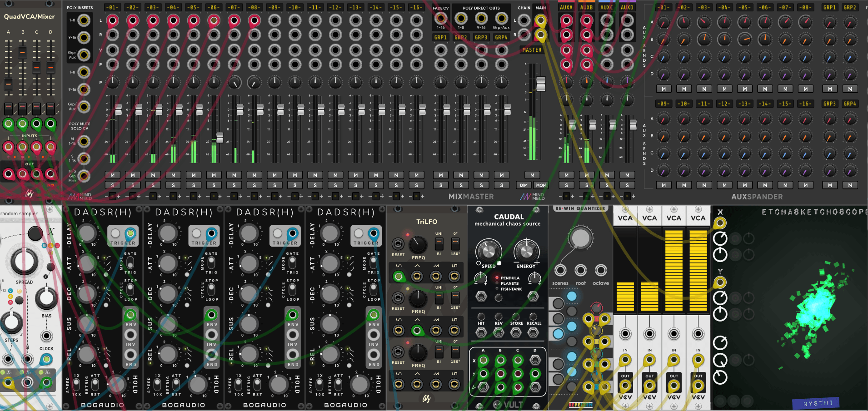Mute the AUXA return in AuxSpander
The height and width of the screenshot is (411, 868).
point(566,175)
